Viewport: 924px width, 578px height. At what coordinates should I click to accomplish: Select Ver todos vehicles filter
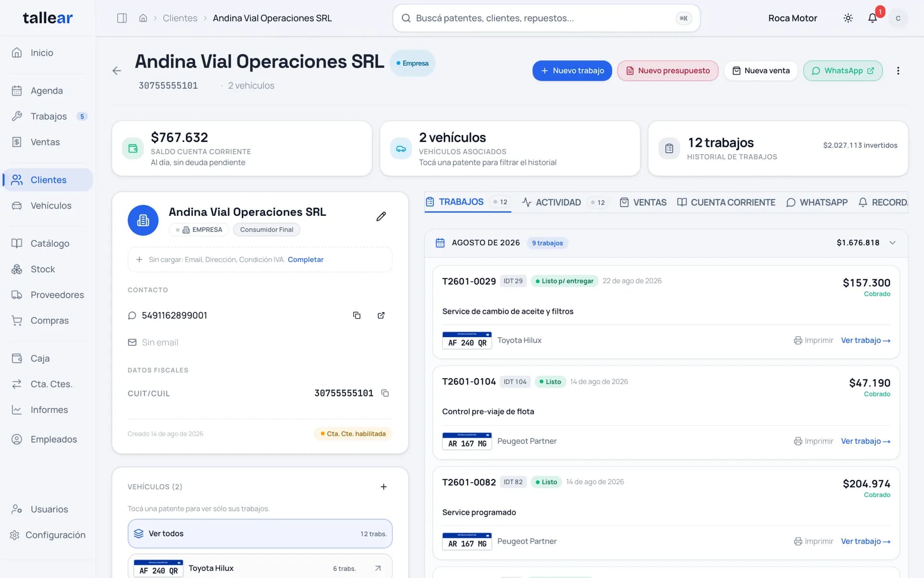click(x=260, y=534)
